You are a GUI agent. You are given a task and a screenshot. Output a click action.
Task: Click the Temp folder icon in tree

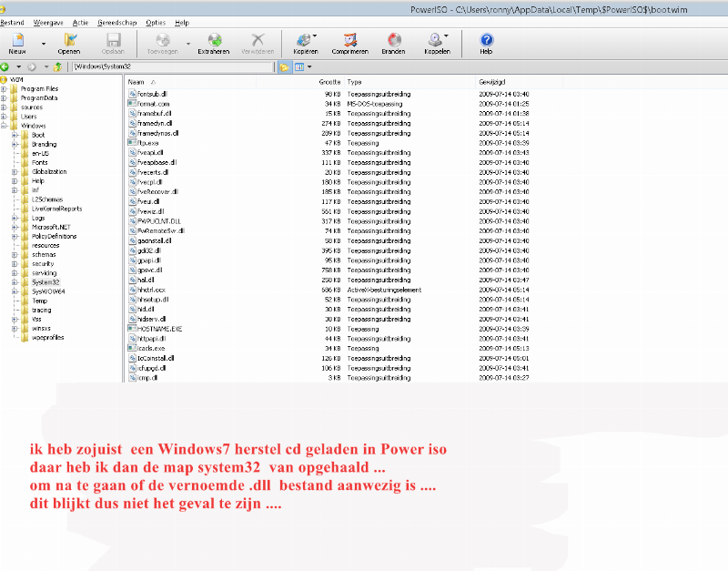click(25, 301)
